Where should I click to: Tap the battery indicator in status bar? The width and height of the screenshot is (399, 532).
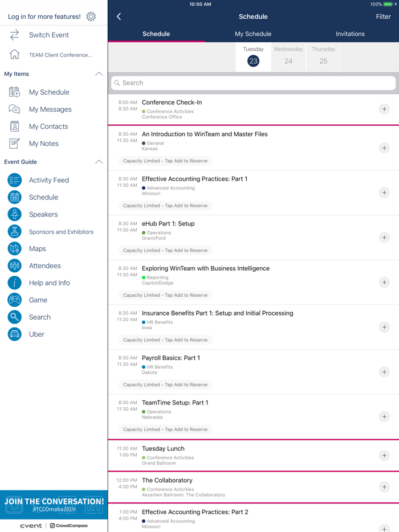click(389, 4)
